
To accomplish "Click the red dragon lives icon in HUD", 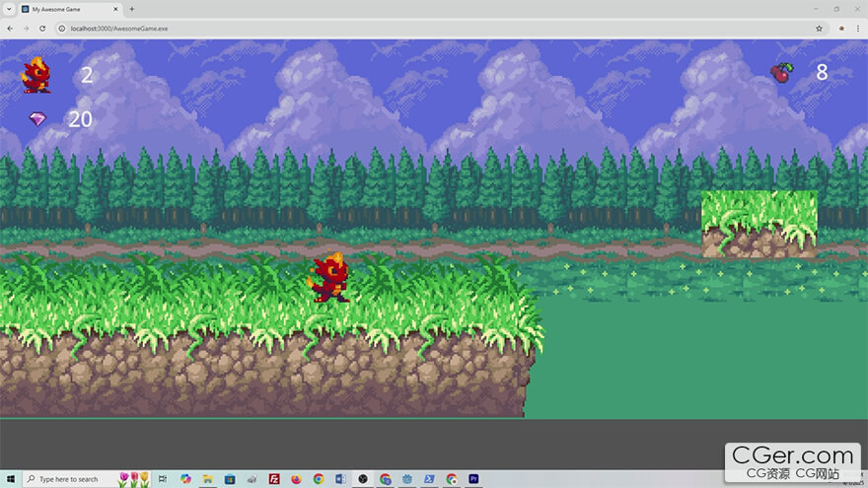I will (x=36, y=75).
